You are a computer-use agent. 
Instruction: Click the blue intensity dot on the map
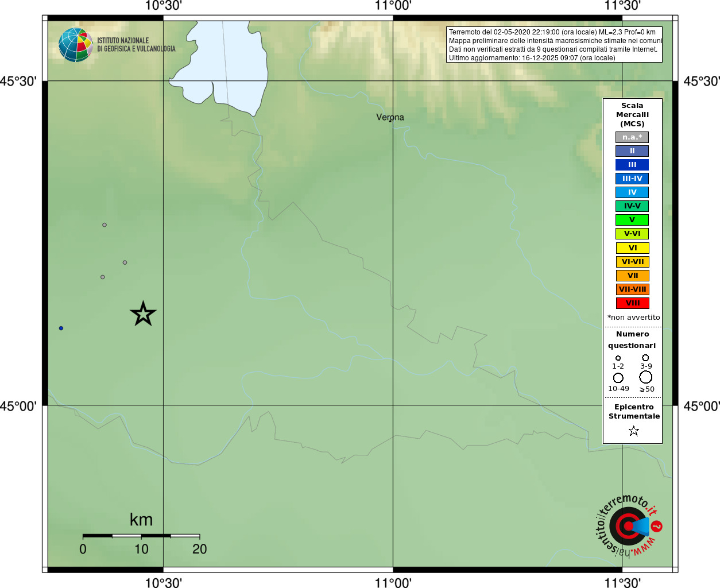click(x=61, y=328)
